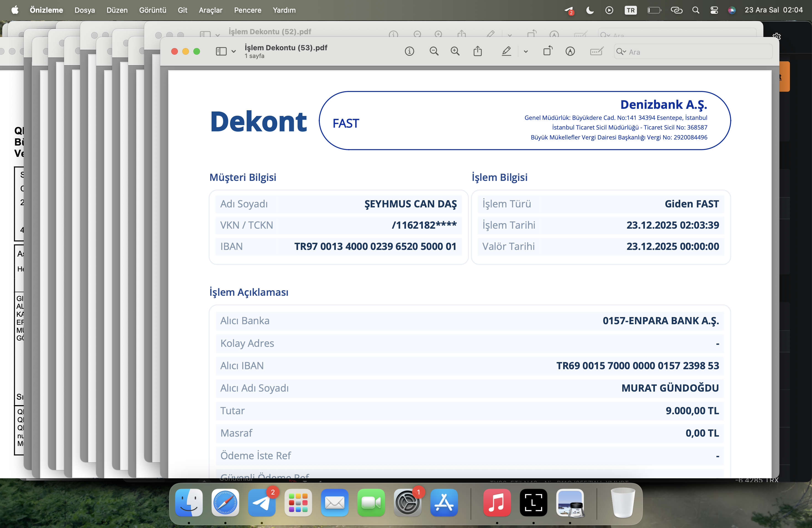Select recipient bank 0157-ENPARA BANK A.Ş.

click(x=661, y=321)
